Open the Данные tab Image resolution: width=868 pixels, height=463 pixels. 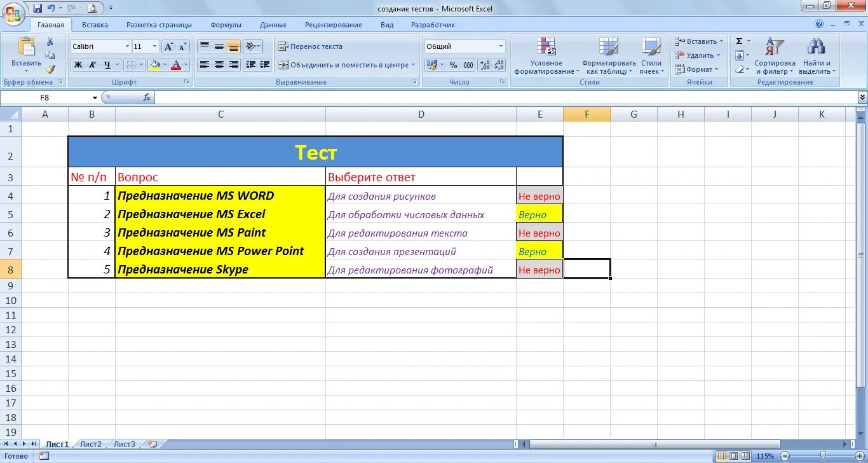click(x=273, y=25)
